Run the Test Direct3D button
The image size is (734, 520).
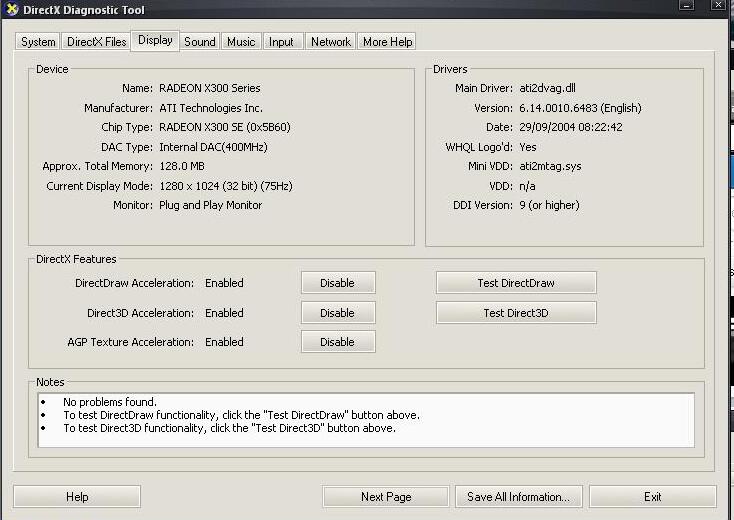516,313
